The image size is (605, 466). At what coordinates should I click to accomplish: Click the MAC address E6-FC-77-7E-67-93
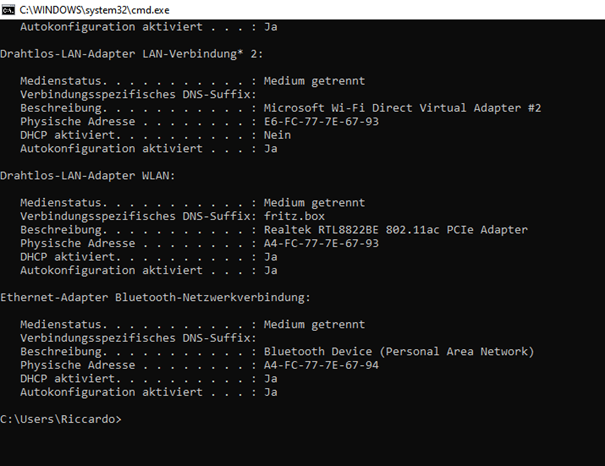tap(321, 122)
